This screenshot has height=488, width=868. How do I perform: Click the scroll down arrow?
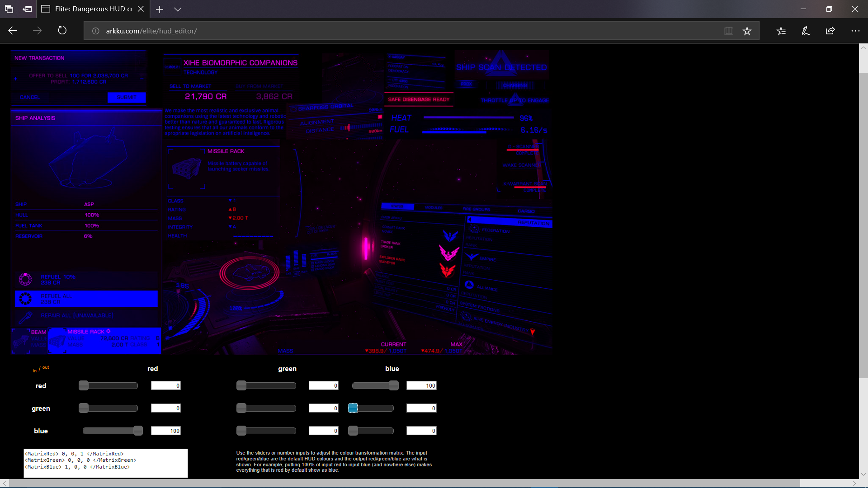863,474
